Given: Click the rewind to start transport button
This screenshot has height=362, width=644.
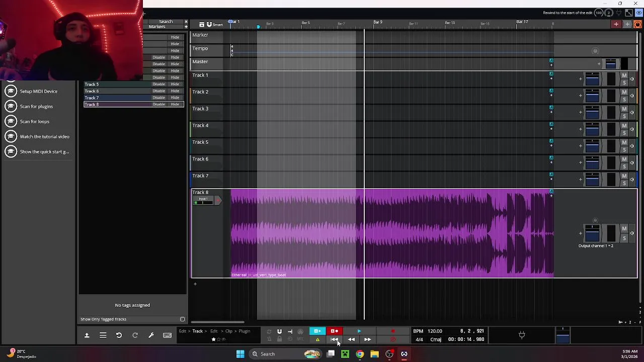Looking at the screenshot, I should [x=335, y=339].
